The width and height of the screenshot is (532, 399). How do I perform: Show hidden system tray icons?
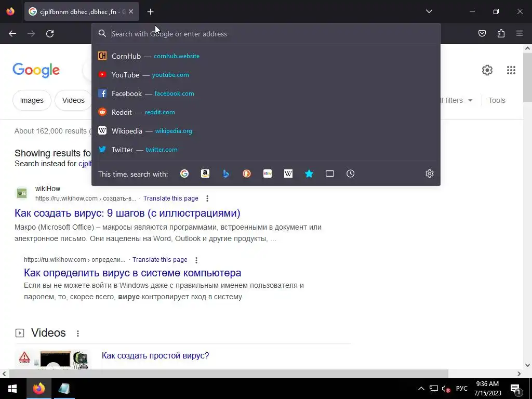[421, 389]
